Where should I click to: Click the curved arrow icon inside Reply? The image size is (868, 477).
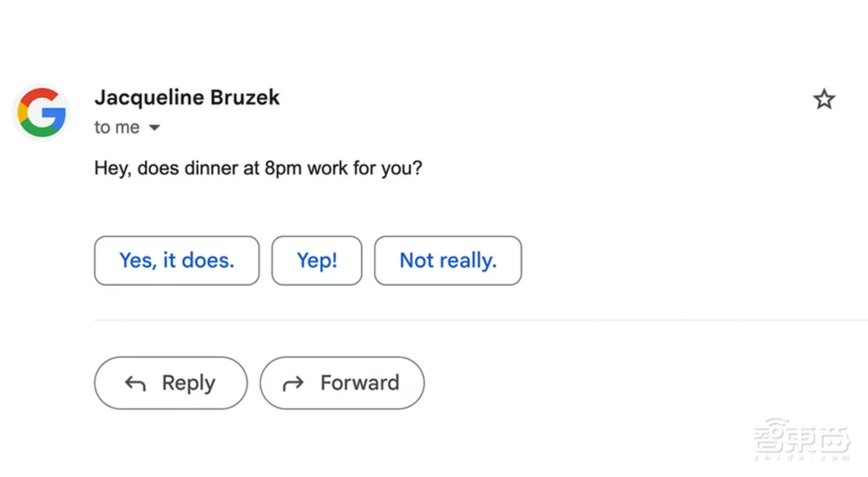point(135,383)
